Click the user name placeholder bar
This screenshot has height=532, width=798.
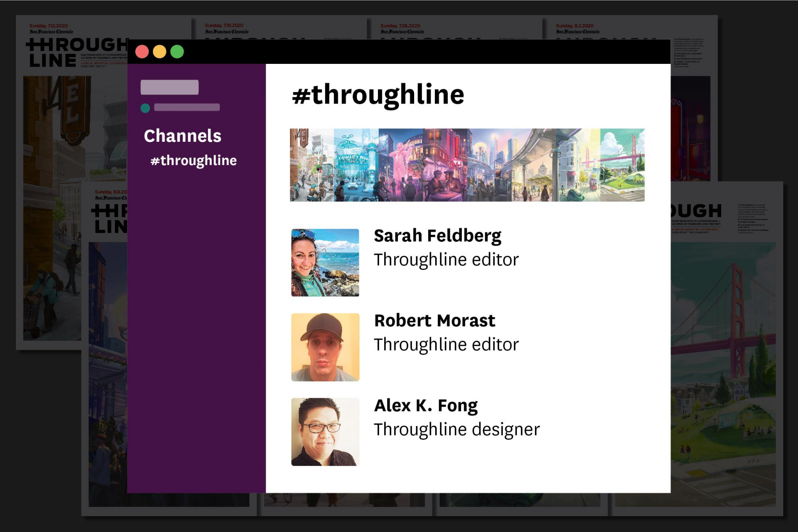187,107
